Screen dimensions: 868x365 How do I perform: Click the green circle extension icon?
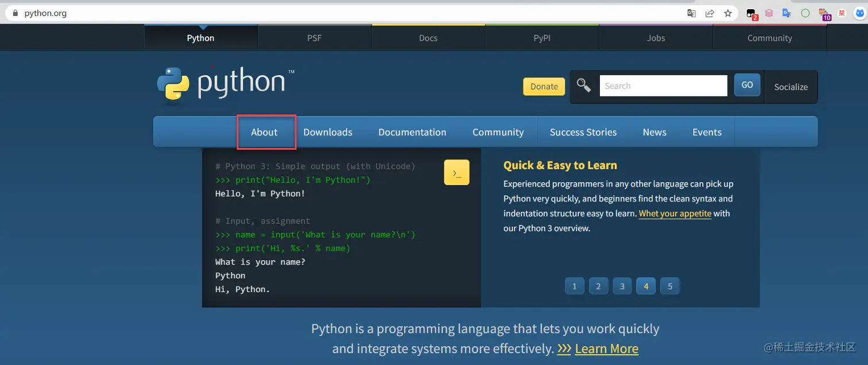click(x=805, y=13)
